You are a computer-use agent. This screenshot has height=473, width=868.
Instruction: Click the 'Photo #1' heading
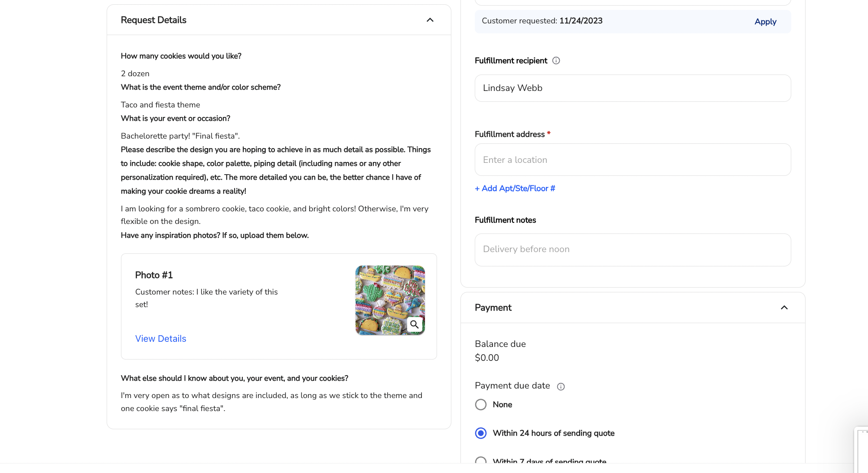(154, 275)
